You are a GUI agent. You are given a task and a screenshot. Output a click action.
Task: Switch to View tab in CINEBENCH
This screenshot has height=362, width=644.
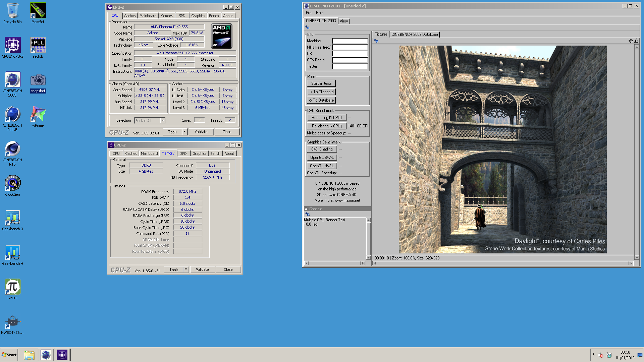[x=344, y=21]
